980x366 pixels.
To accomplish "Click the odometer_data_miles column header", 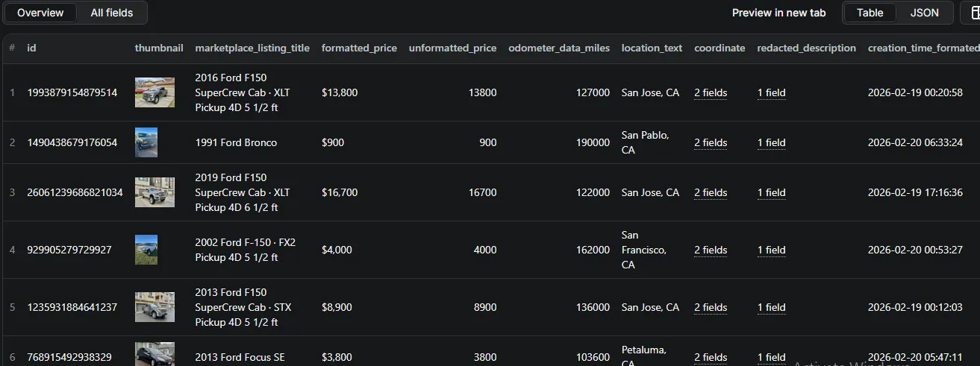I will (x=558, y=48).
